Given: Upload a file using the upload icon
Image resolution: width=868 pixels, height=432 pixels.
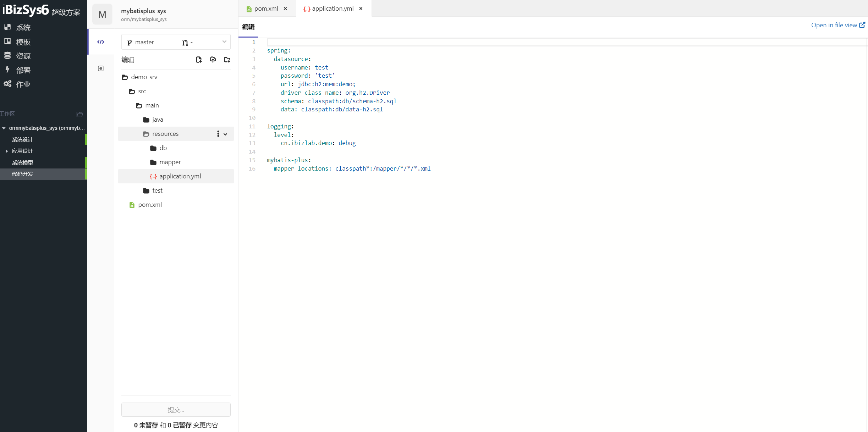Looking at the screenshot, I should [213, 60].
